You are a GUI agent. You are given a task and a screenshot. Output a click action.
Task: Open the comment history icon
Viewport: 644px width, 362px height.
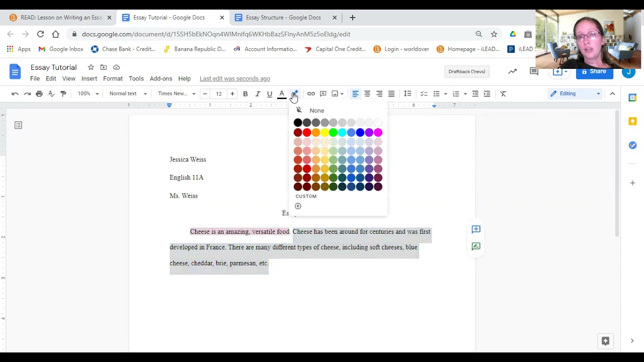point(534,72)
